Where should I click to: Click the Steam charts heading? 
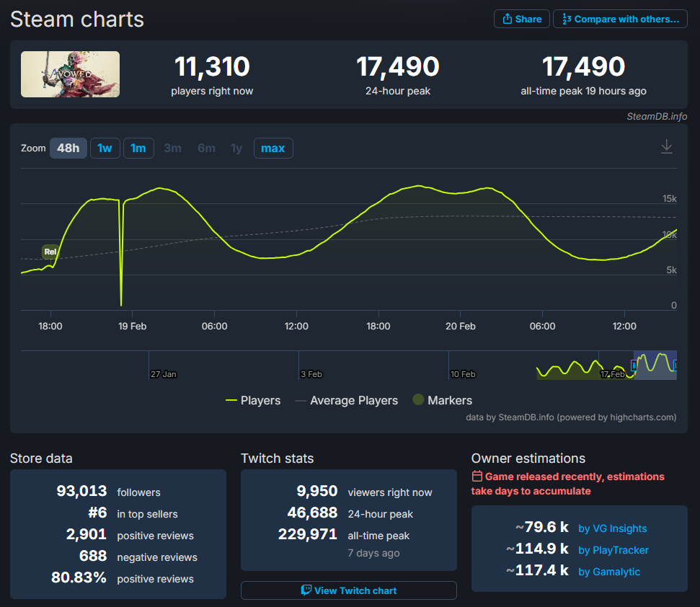tap(77, 19)
